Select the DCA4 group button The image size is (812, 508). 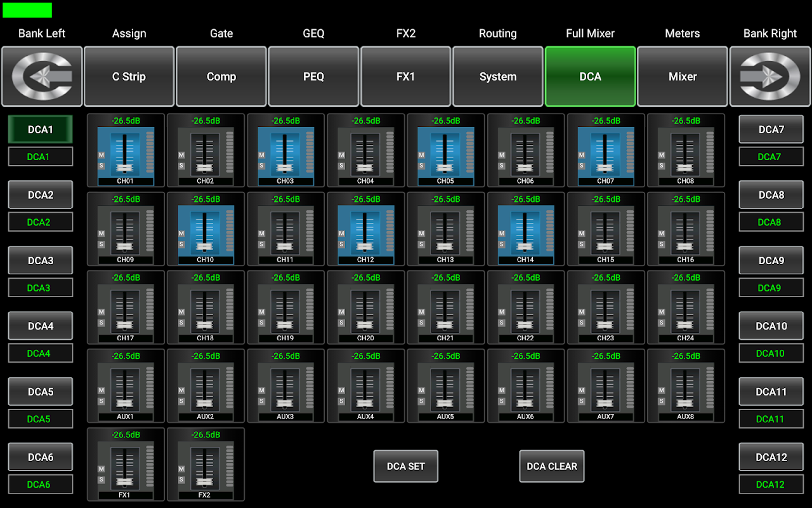tap(41, 326)
